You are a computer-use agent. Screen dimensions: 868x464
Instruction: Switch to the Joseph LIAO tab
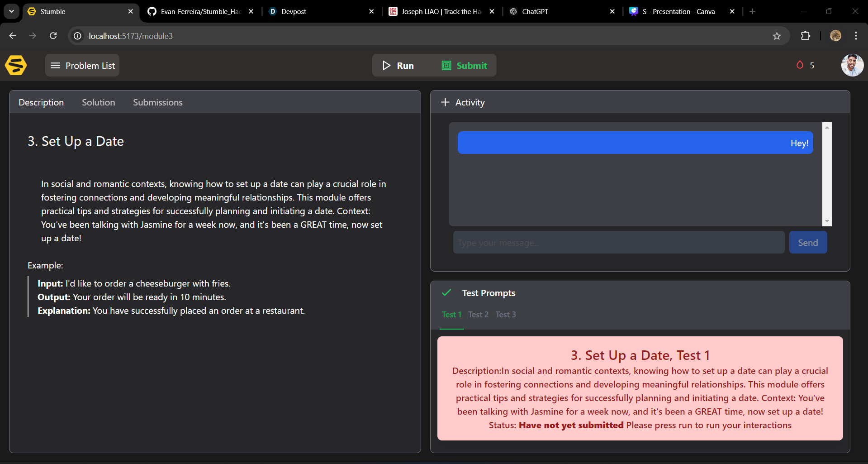441,11
